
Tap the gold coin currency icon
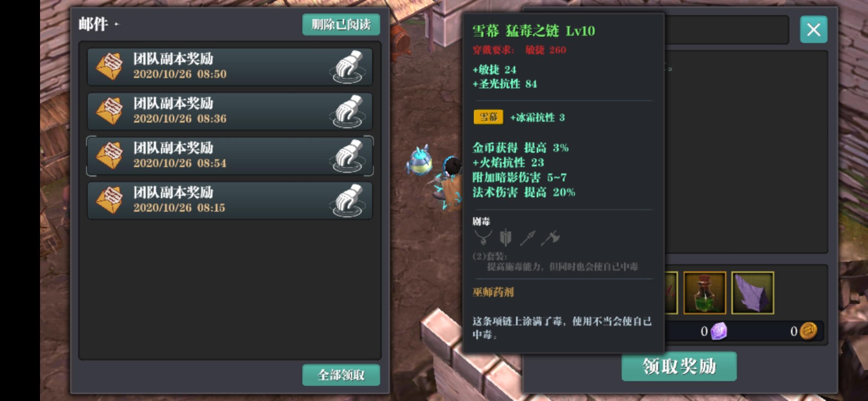pyautogui.click(x=808, y=331)
